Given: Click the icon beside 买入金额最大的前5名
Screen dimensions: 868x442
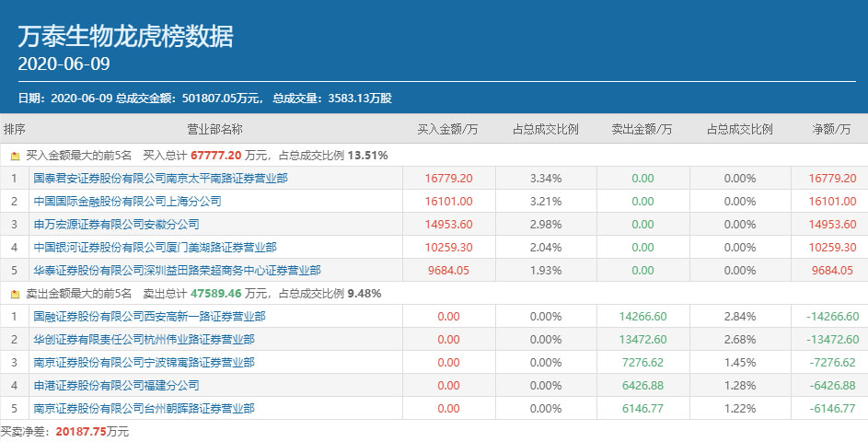Looking at the screenshot, I should [x=15, y=156].
